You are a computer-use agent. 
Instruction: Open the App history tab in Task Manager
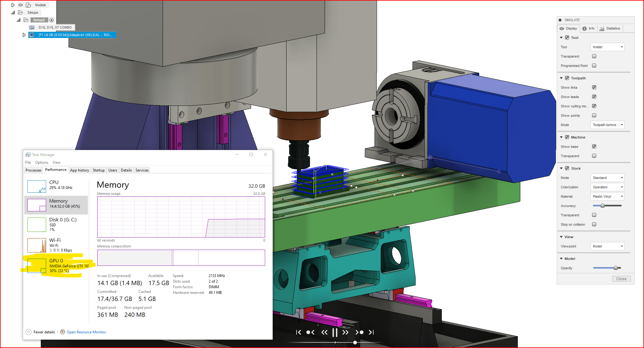pos(79,170)
